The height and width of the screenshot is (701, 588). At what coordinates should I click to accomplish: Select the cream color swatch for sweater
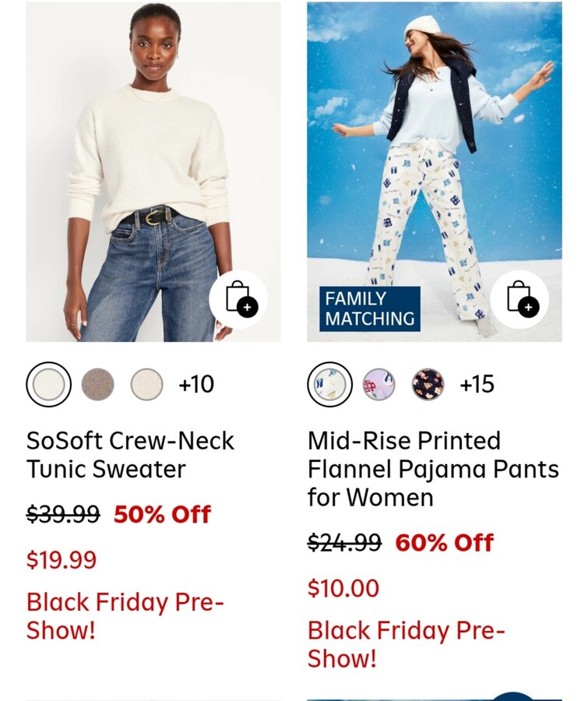[x=49, y=384]
